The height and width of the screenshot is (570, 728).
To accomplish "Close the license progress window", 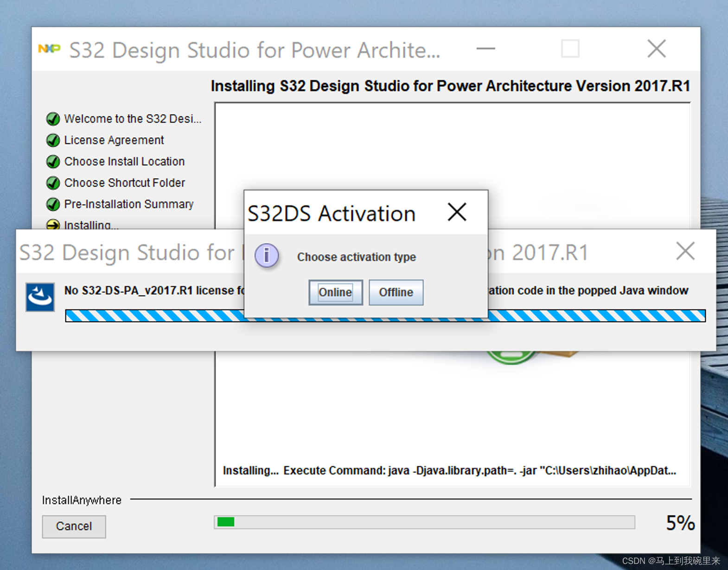I will point(685,252).
